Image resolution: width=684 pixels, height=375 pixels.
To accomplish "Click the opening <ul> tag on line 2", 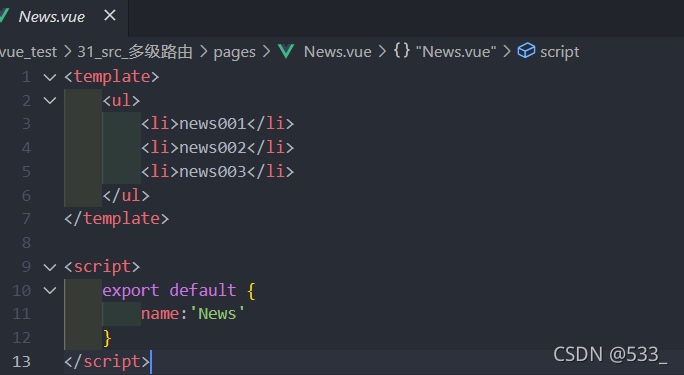I will click(121, 101).
